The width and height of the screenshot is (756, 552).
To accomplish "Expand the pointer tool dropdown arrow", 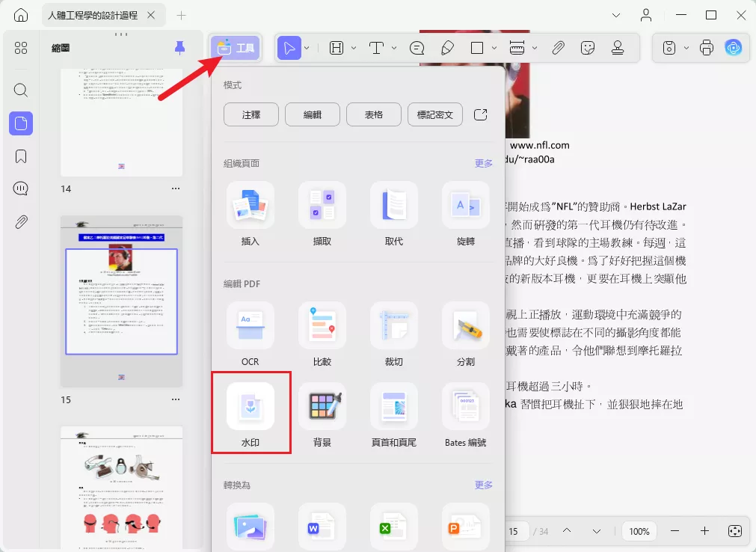I will tap(307, 48).
